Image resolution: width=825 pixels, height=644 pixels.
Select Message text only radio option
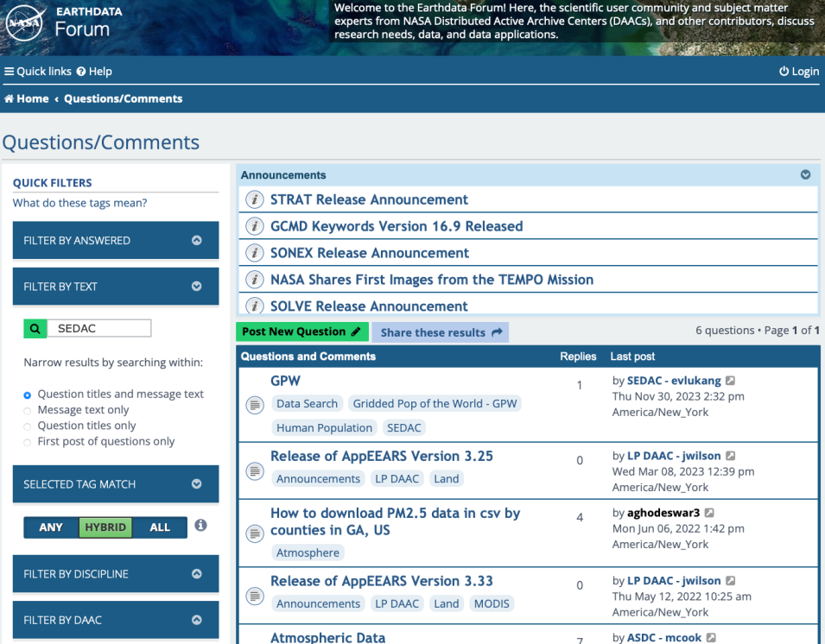(x=28, y=411)
